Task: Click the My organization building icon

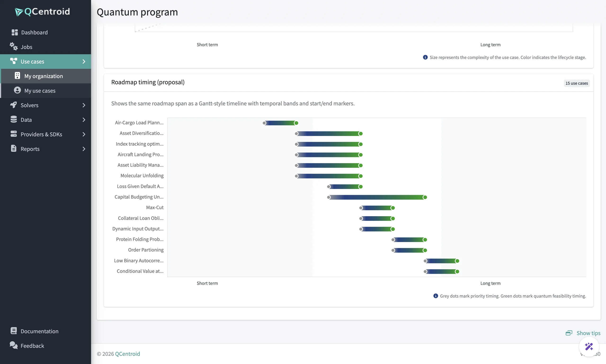Action: pos(17,76)
